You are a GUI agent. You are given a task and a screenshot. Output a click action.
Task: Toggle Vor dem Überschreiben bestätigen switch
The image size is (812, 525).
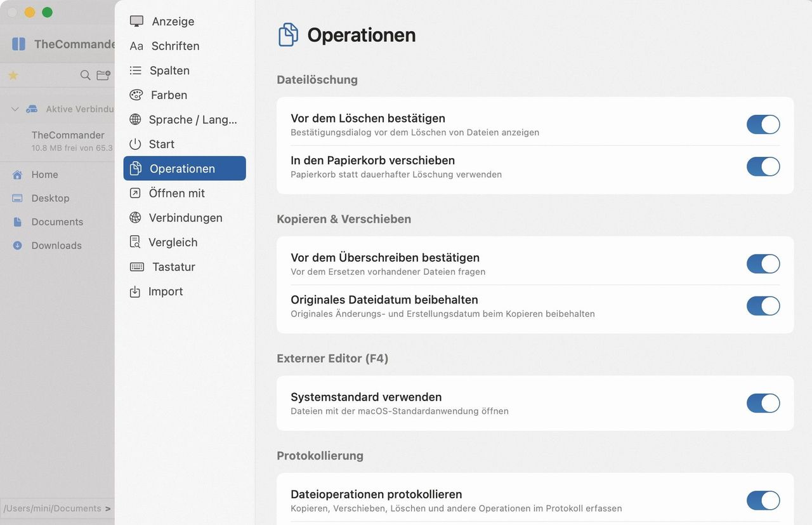coord(763,263)
